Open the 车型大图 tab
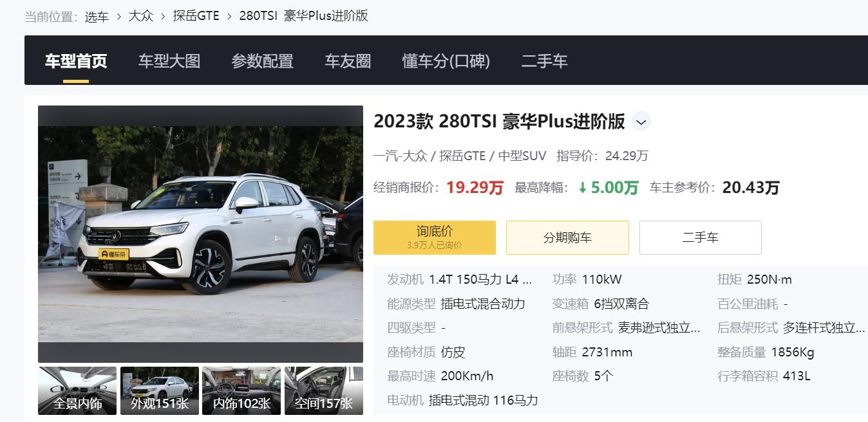Screen dimensions: 868x422 [169, 60]
